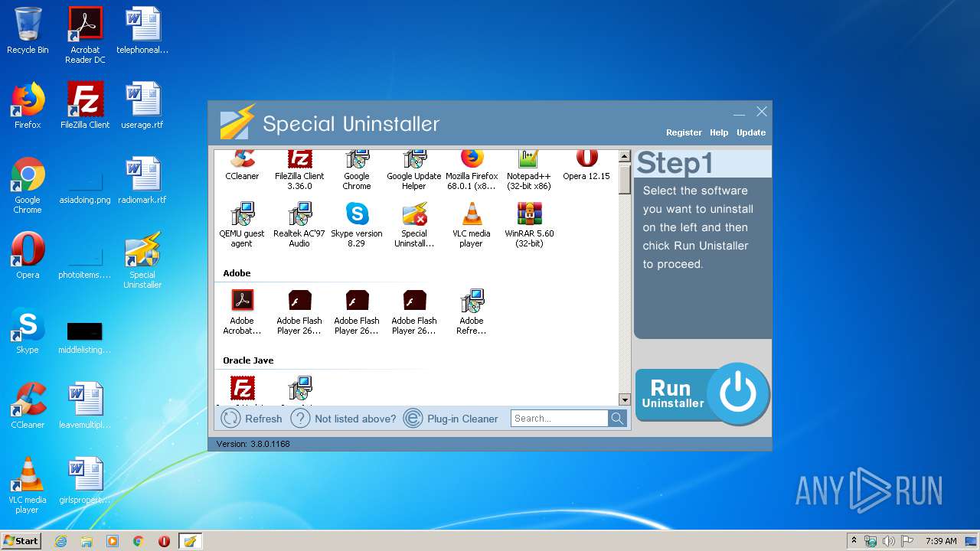Open Internet Explorer from taskbar
This screenshot has width=980, height=551.
60,541
